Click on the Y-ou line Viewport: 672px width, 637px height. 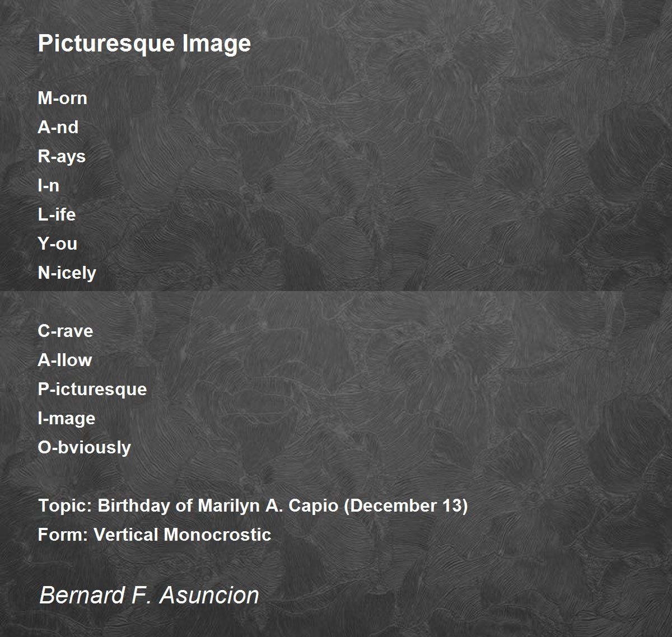pyautogui.click(x=57, y=244)
